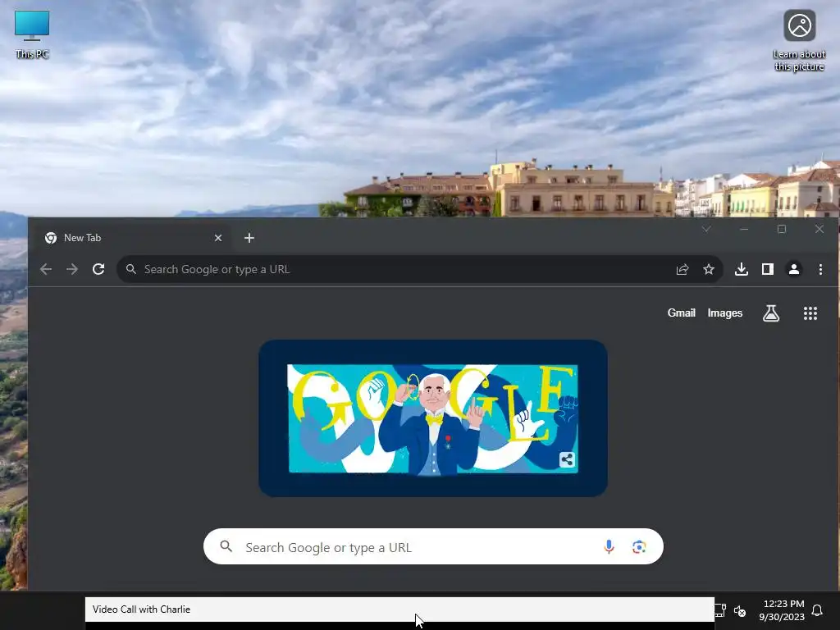The width and height of the screenshot is (840, 630).
Task: Maximize the Chrome window
Action: pos(782,229)
